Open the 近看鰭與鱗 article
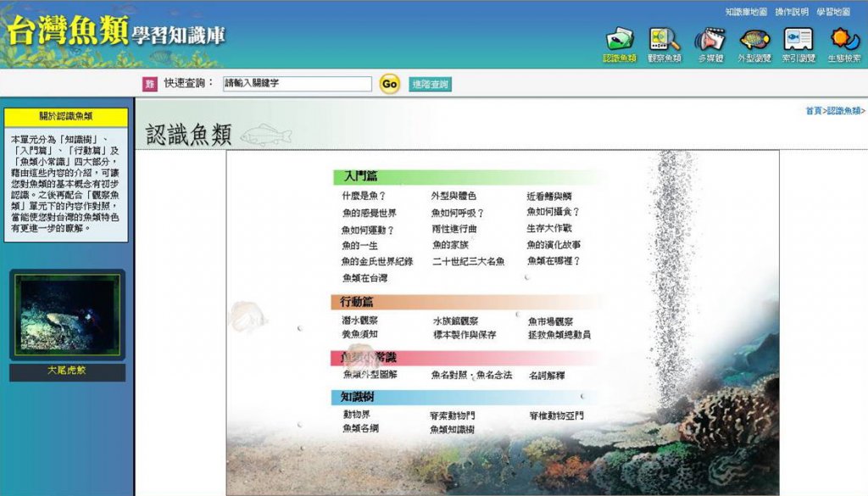868x496 pixels. [549, 197]
